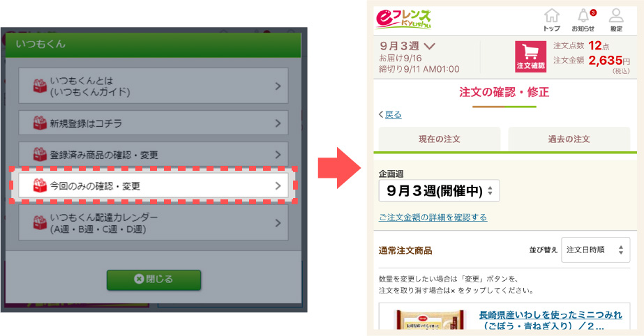Open the トップ home icon
Image resolution: width=644 pixels, height=336 pixels.
click(x=552, y=20)
